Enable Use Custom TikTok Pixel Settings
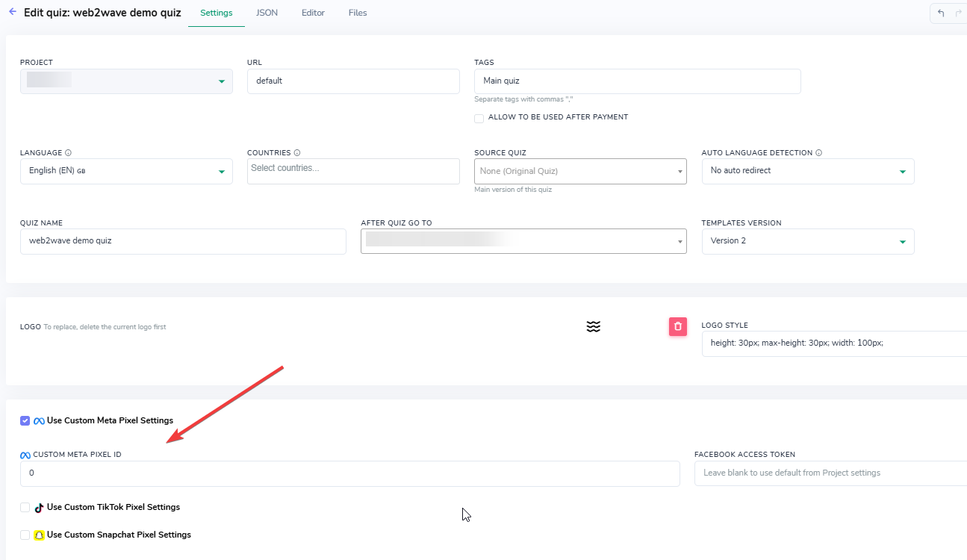967x560 pixels. (x=25, y=507)
